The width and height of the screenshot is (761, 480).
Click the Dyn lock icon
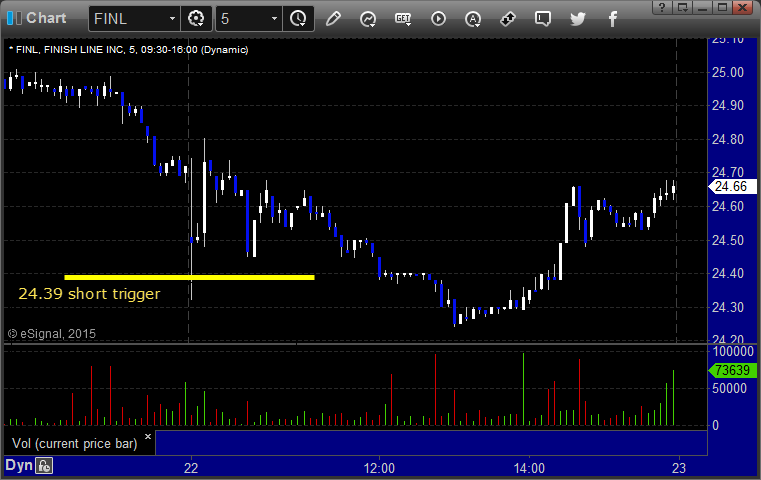pyautogui.click(x=44, y=466)
